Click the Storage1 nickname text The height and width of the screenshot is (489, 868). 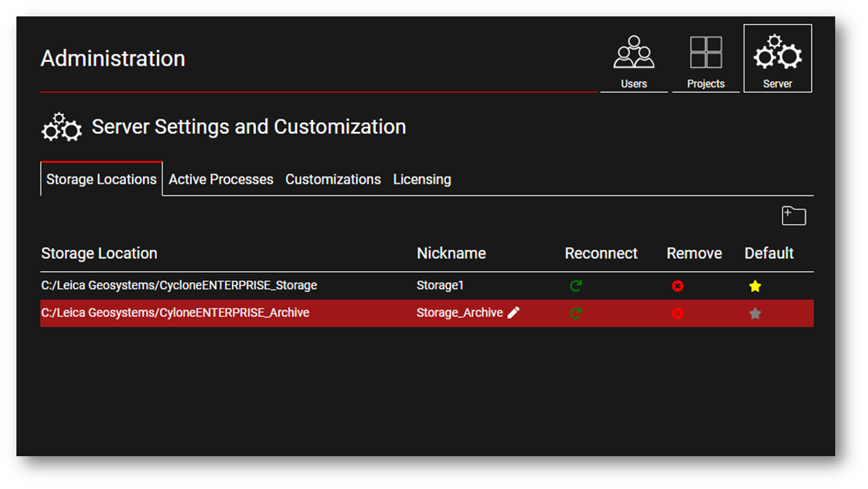(440, 286)
